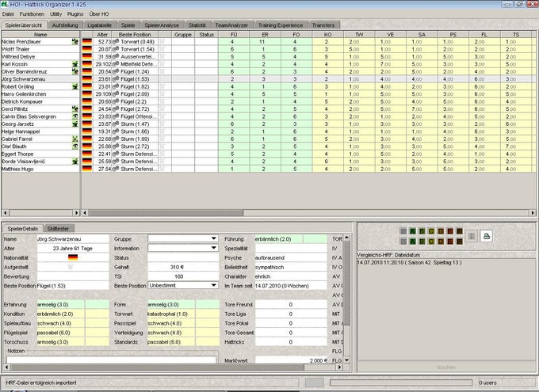Click right arrow of details horizontal scrollbar
The width and height of the screenshot is (539, 392).
[339, 367]
